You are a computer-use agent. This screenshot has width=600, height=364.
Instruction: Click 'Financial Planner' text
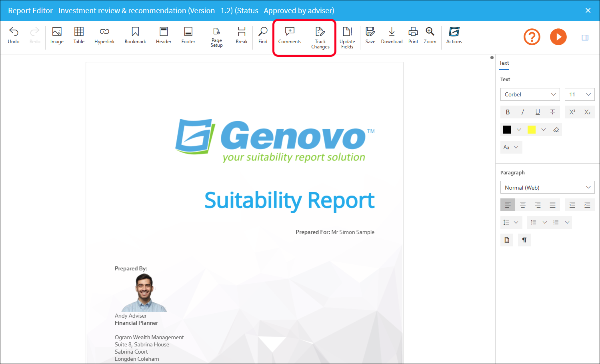[x=136, y=323]
